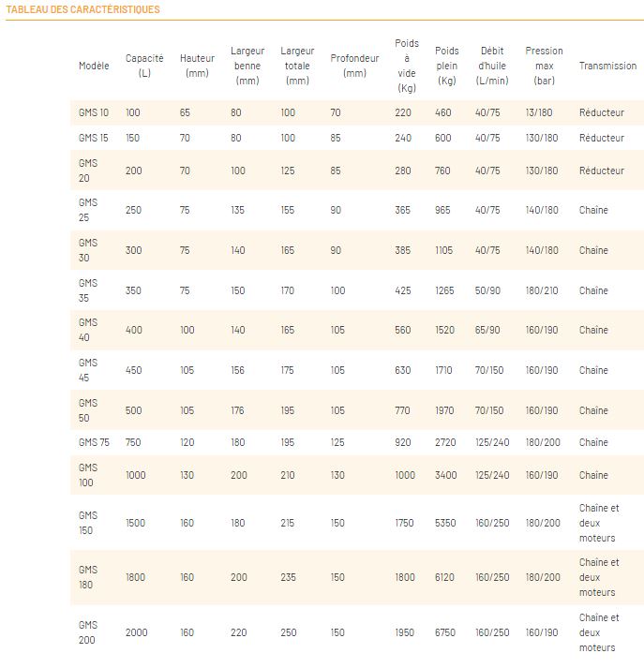Select the GMS 200 model cell
The height and width of the screenshot is (668, 644).
(89, 632)
